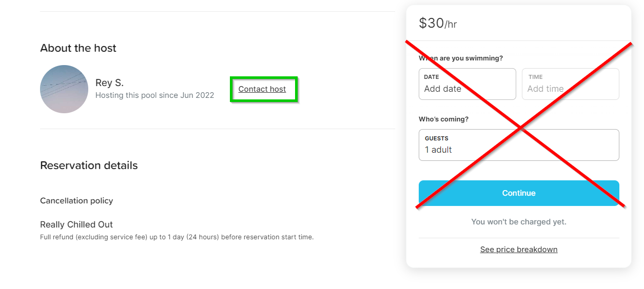
Task: Click the Reservation details heading
Action: tap(89, 166)
